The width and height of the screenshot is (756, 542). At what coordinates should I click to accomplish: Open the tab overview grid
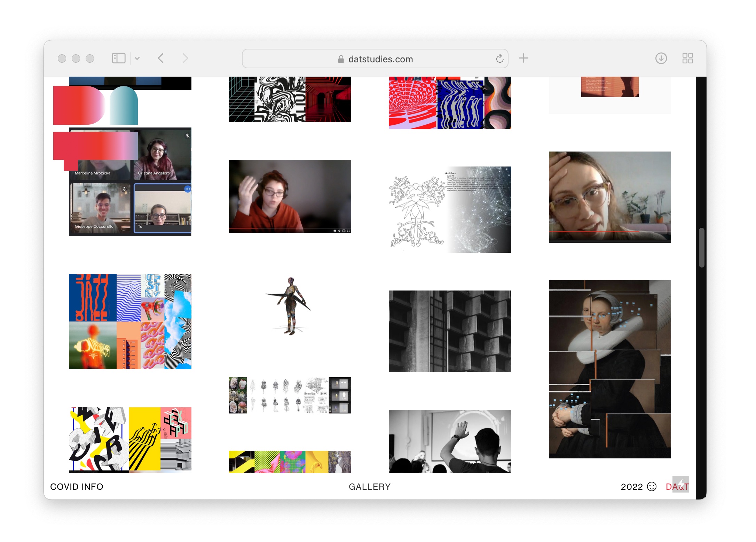(x=687, y=58)
